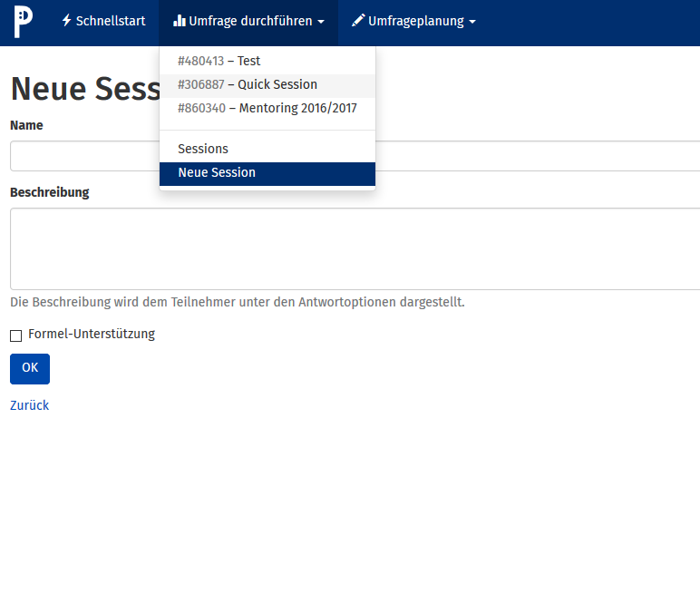Click the bar chart icon in the navbar

pos(180,21)
